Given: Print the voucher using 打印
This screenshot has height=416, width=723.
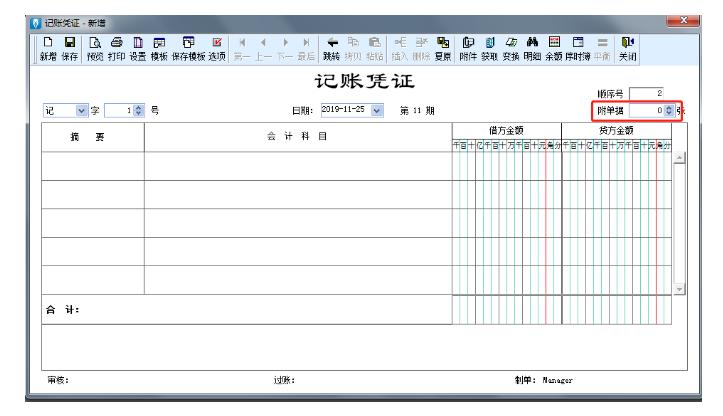Looking at the screenshot, I should (x=117, y=48).
